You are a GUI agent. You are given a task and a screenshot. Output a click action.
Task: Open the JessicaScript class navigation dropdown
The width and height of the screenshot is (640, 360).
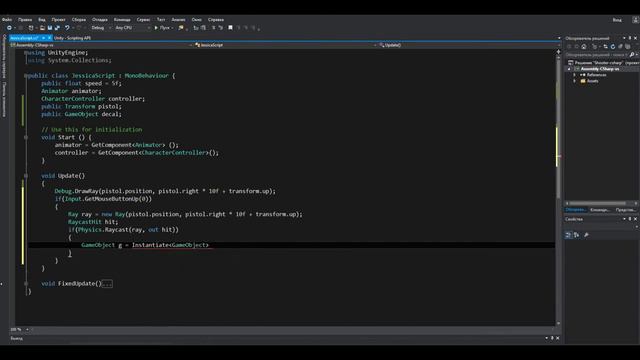point(285,45)
